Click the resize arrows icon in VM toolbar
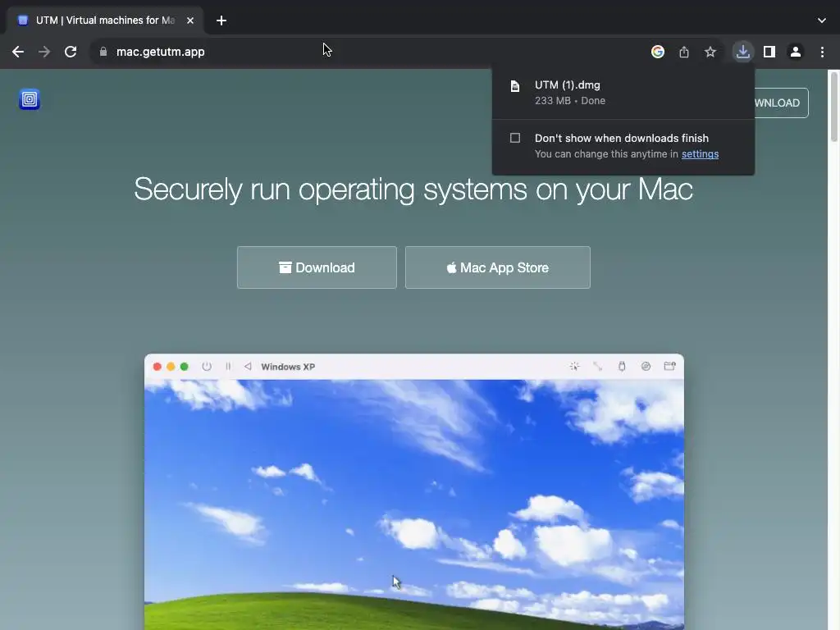Viewport: 840px width, 630px height. 598,367
